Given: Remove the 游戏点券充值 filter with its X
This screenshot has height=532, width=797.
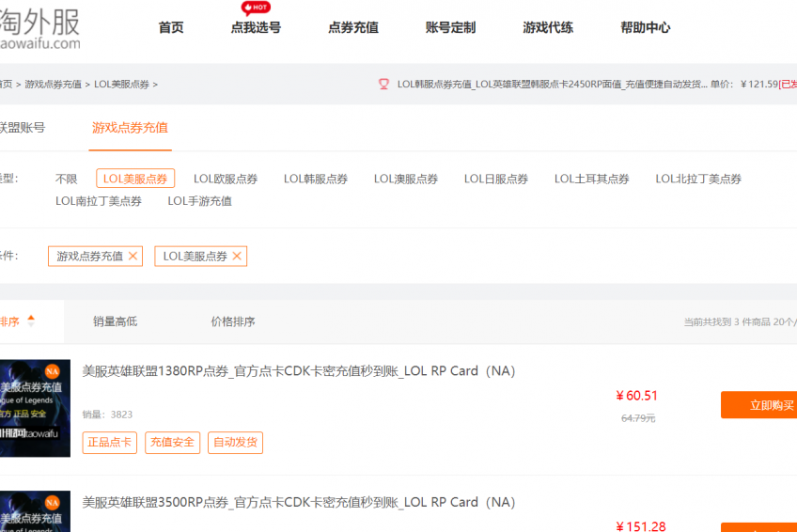Looking at the screenshot, I should [x=133, y=256].
